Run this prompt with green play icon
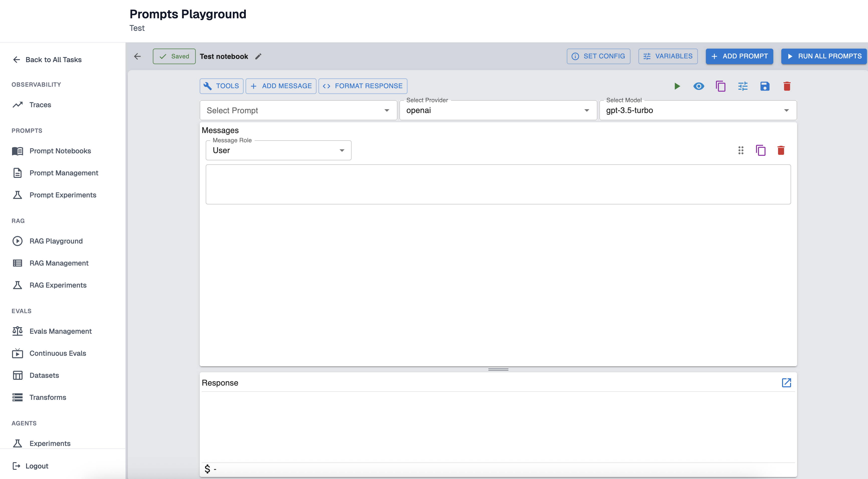 [677, 86]
